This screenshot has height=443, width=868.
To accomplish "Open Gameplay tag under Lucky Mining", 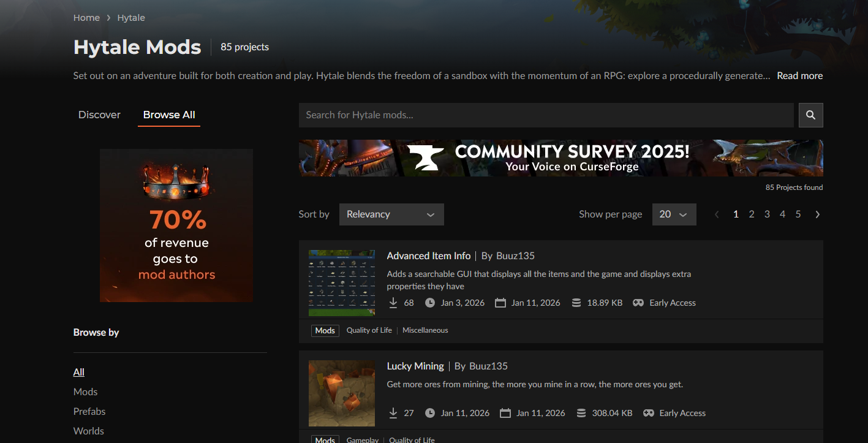I will (x=364, y=440).
